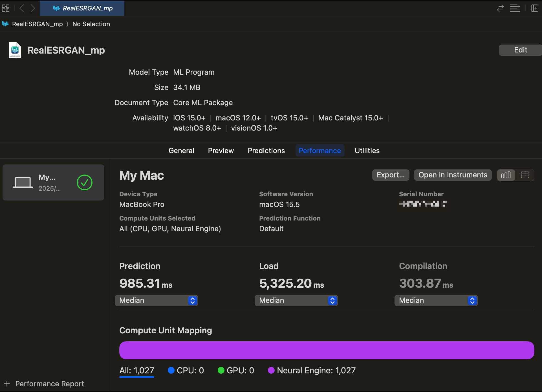Click the mlpackage file icon beside the title
The height and width of the screenshot is (392, 542).
[15, 50]
